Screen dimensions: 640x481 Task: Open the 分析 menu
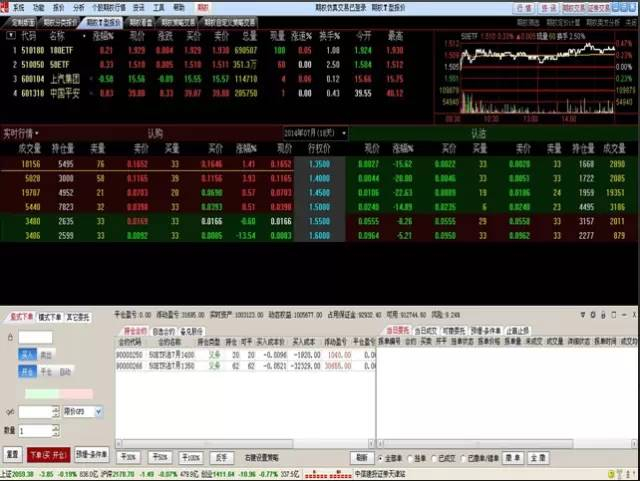point(78,7)
